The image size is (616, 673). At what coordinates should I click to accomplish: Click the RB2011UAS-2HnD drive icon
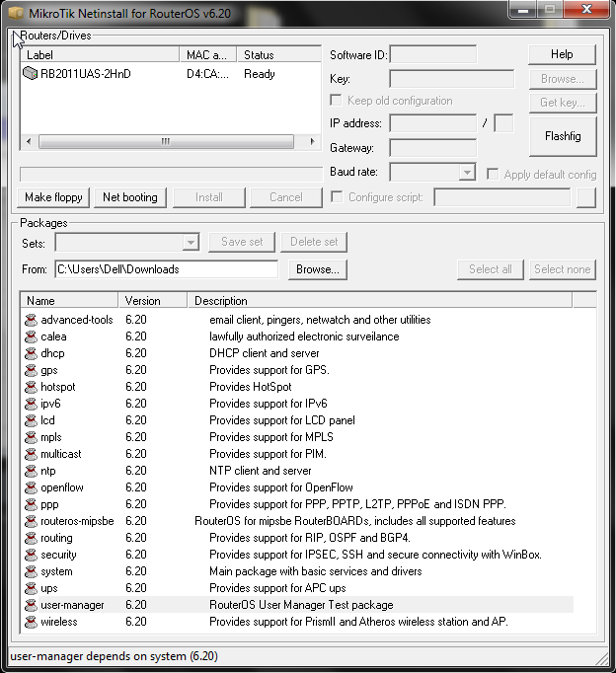click(x=30, y=73)
